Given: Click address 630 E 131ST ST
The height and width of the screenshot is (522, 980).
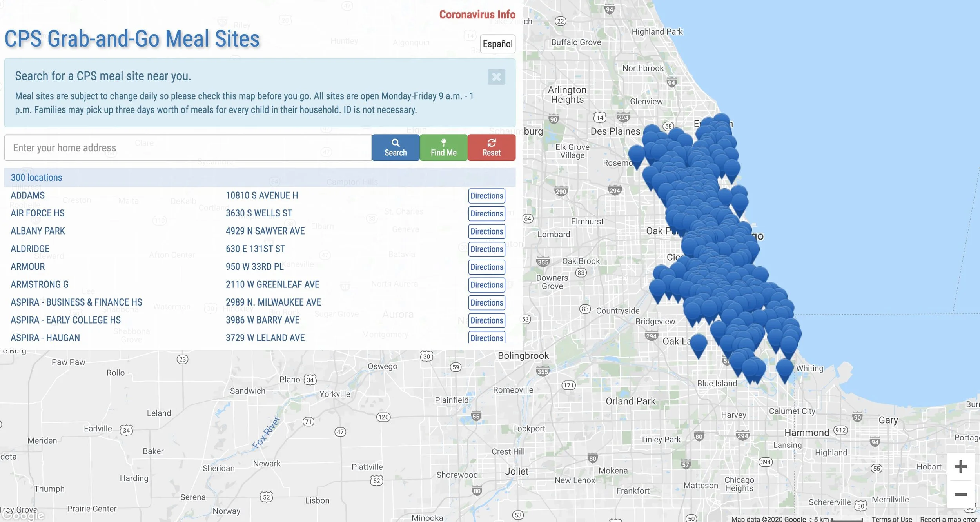Looking at the screenshot, I should pos(256,249).
